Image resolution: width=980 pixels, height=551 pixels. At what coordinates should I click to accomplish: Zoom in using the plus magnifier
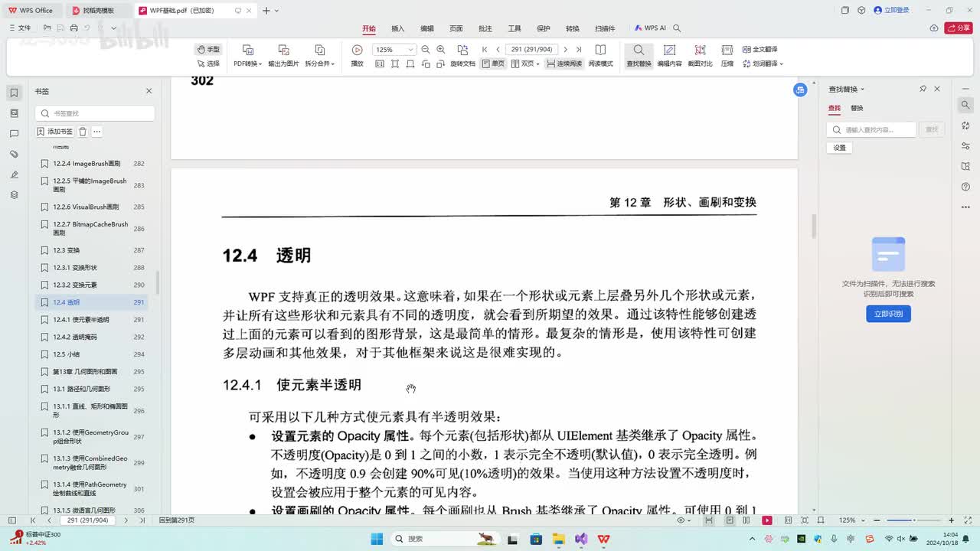[440, 49]
